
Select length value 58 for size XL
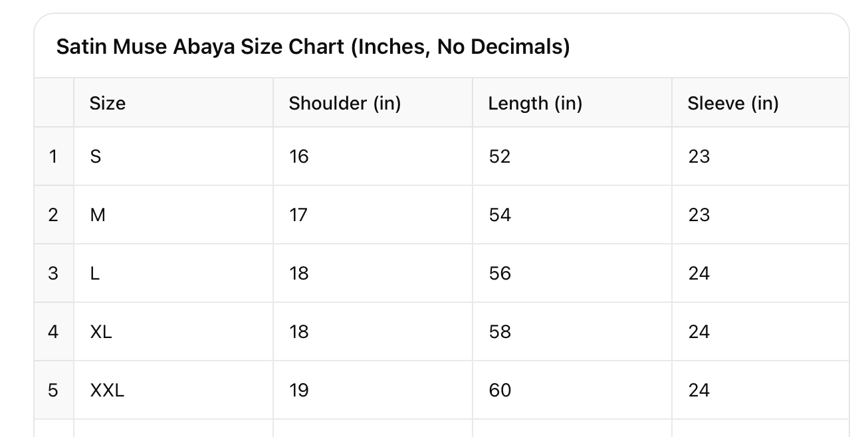click(x=500, y=332)
